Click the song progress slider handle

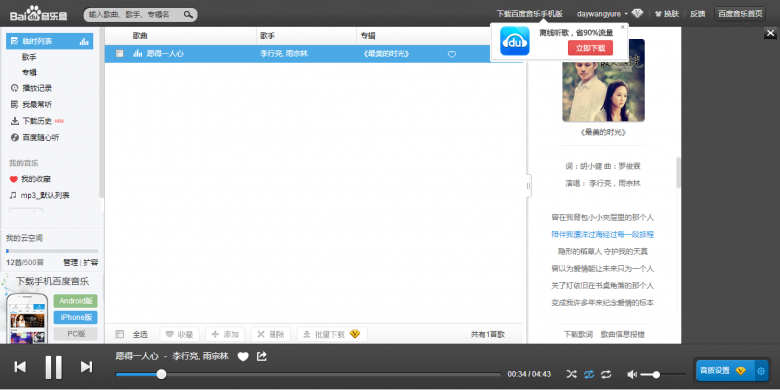[x=161, y=374]
